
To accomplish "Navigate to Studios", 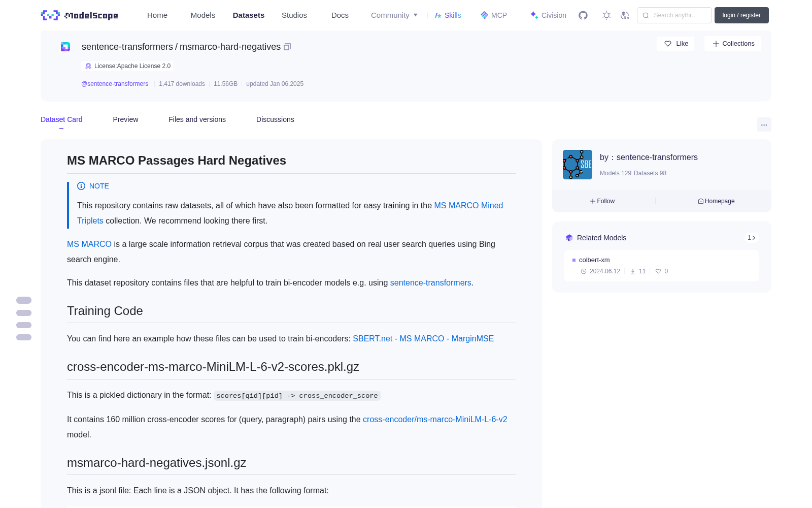I will pos(294,15).
